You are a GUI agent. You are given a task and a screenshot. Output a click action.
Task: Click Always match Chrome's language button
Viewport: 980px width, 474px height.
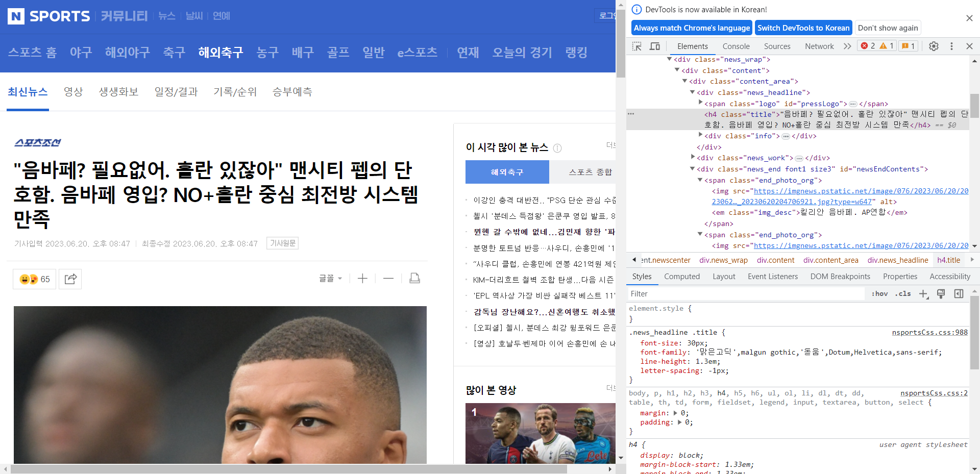pyautogui.click(x=692, y=28)
